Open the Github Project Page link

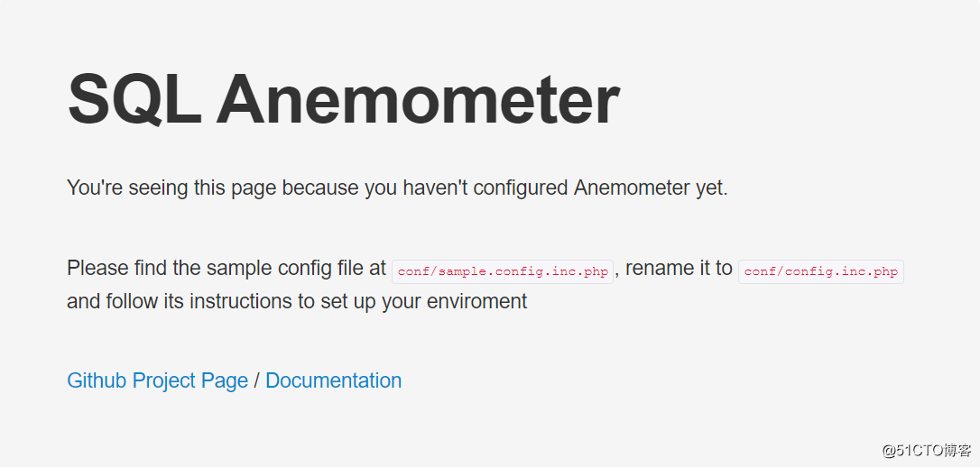click(x=157, y=380)
